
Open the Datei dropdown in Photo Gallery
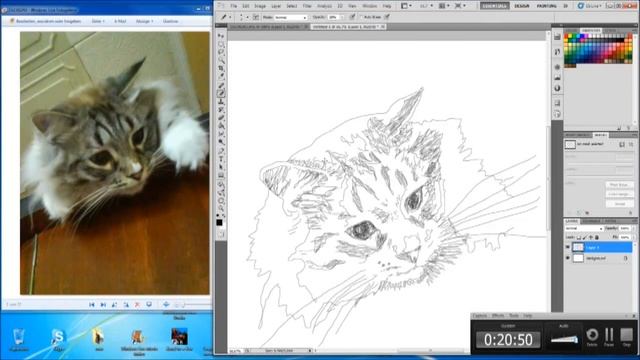[x=98, y=21]
